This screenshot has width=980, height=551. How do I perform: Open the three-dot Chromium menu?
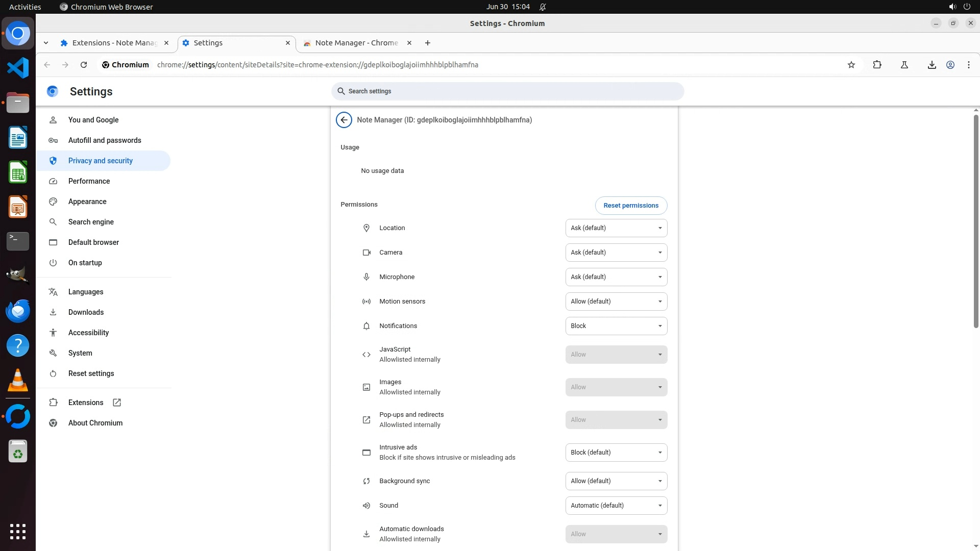(968, 65)
